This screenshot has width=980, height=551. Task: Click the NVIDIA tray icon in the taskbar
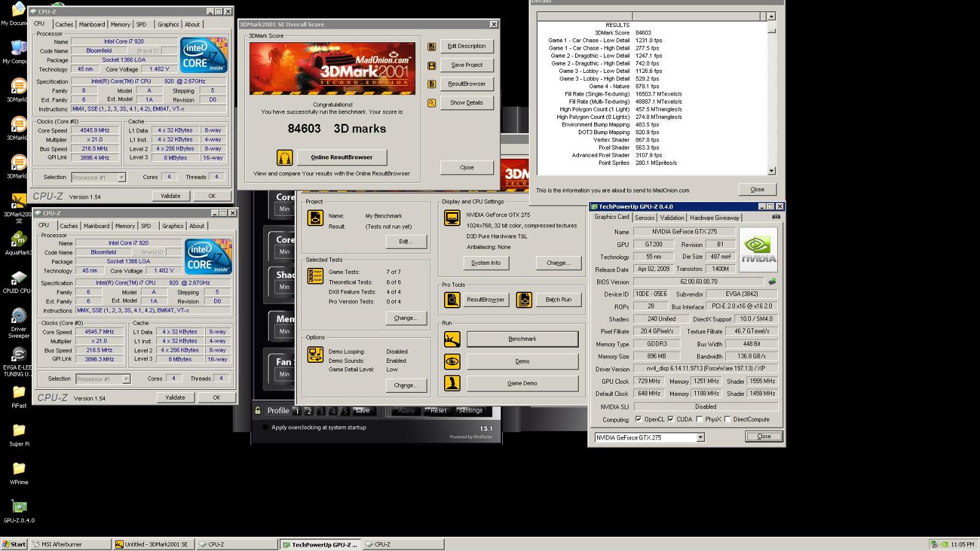pyautogui.click(x=944, y=544)
